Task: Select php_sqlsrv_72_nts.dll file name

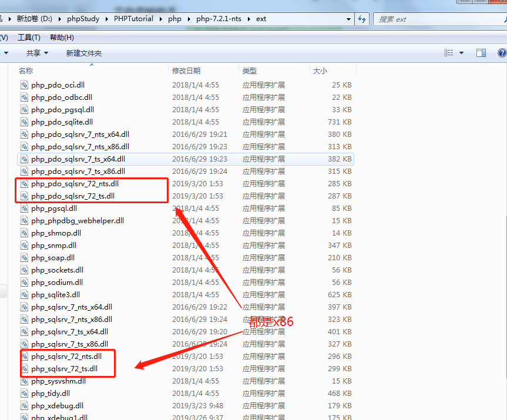Action: 66,357
